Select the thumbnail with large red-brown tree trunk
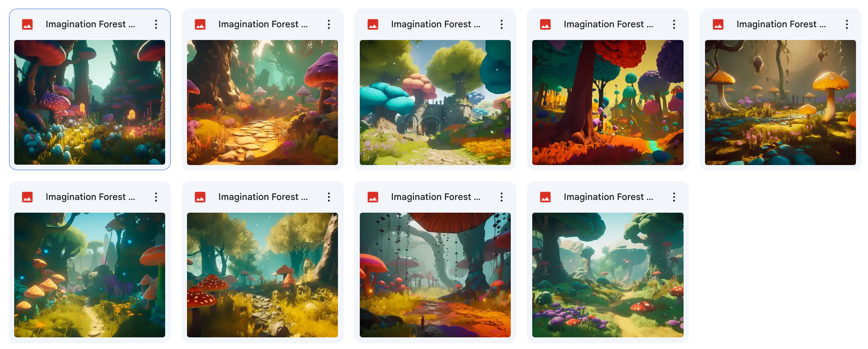868x349 pixels. (608, 102)
